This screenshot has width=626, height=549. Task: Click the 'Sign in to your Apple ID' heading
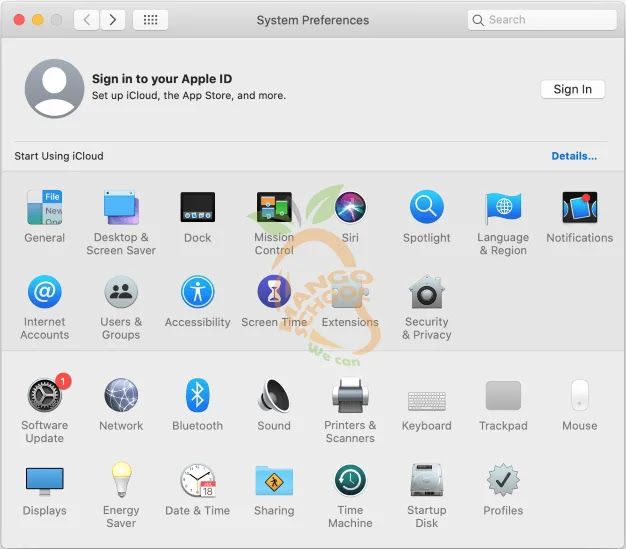coord(162,79)
